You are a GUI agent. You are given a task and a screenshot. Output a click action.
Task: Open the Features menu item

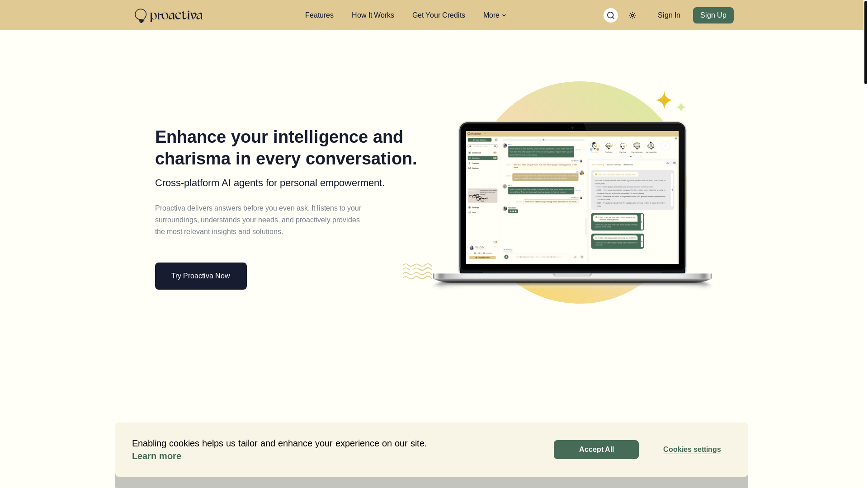(319, 15)
